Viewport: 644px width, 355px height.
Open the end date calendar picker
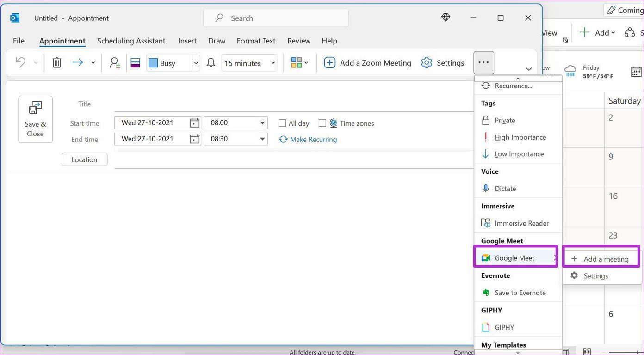195,139
